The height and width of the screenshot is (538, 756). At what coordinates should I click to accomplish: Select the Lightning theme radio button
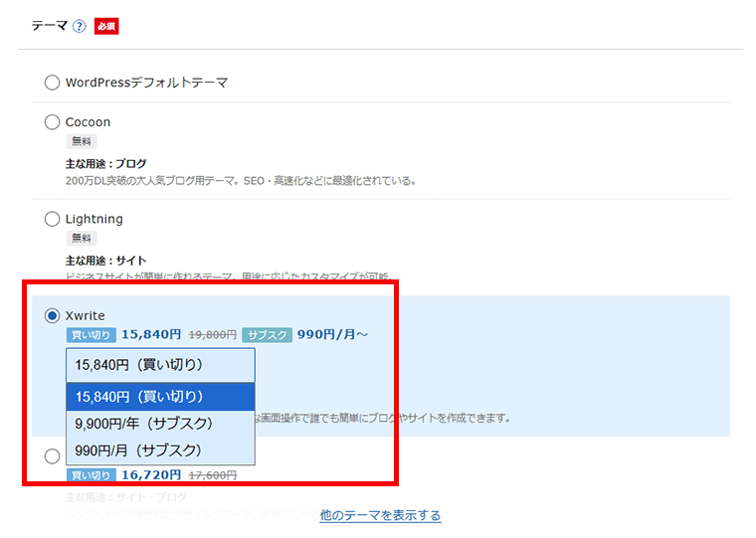(52, 219)
